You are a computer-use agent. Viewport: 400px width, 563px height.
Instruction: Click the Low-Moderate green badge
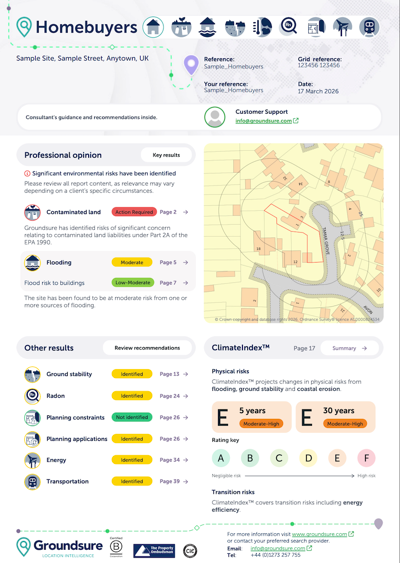pos(133,283)
